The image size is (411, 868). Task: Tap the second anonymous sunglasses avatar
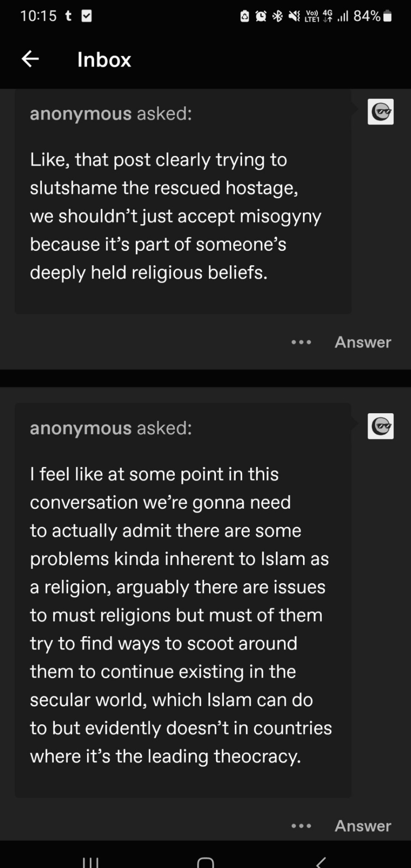point(381,426)
